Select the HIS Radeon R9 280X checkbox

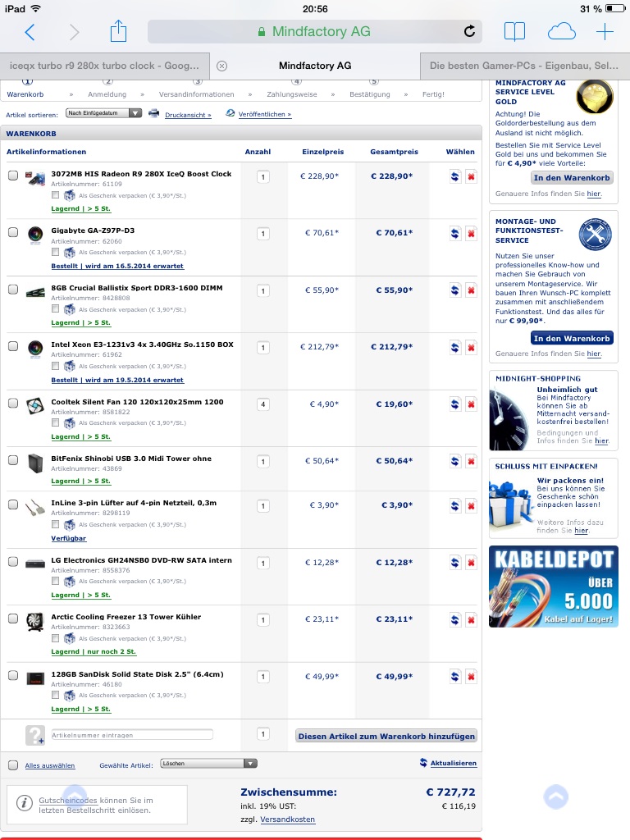(13, 176)
